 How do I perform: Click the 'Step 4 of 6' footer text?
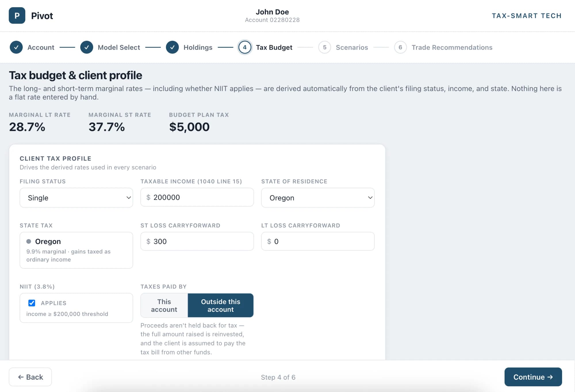(x=278, y=377)
